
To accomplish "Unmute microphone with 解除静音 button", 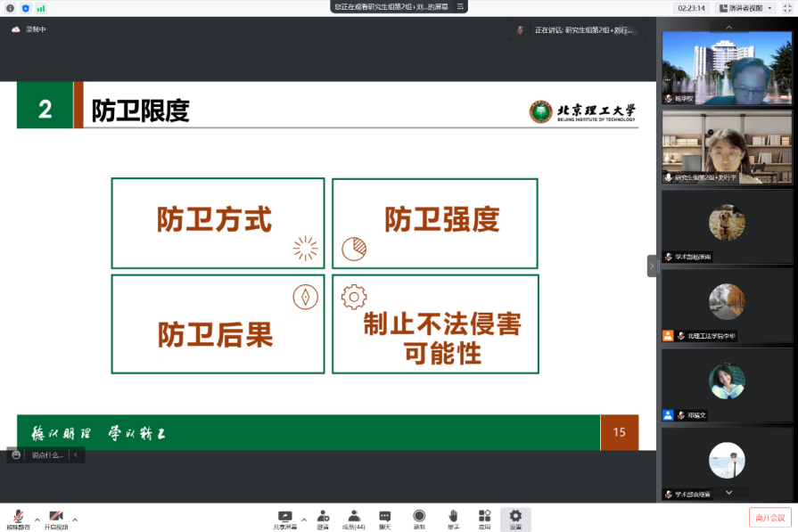I will [x=18, y=519].
